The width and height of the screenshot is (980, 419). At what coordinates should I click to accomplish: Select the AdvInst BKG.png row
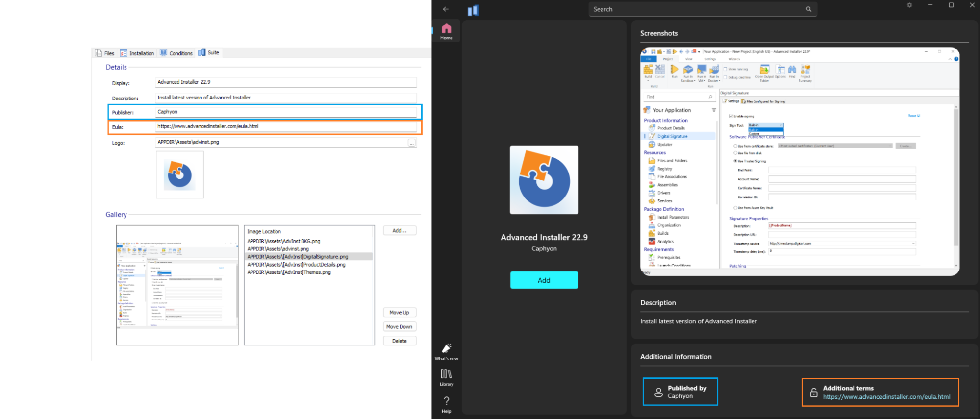(x=308, y=241)
